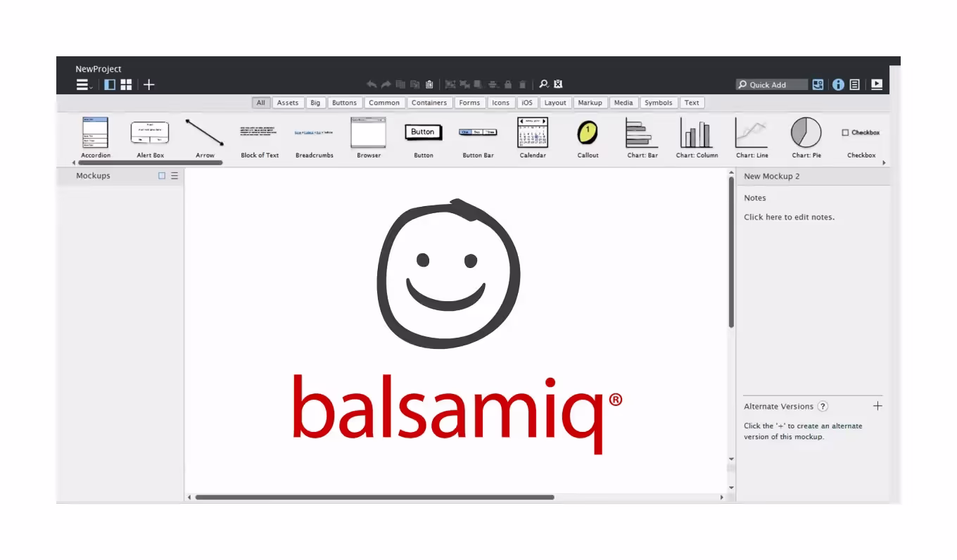Image resolution: width=957 pixels, height=560 pixels.
Task: Switch to grid thumbnails view
Action: click(x=126, y=85)
